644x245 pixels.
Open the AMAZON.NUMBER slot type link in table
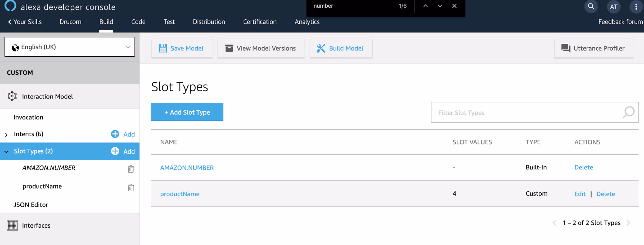point(187,168)
